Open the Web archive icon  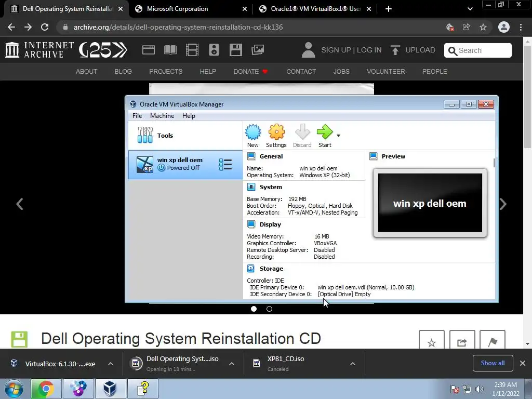pos(148,50)
